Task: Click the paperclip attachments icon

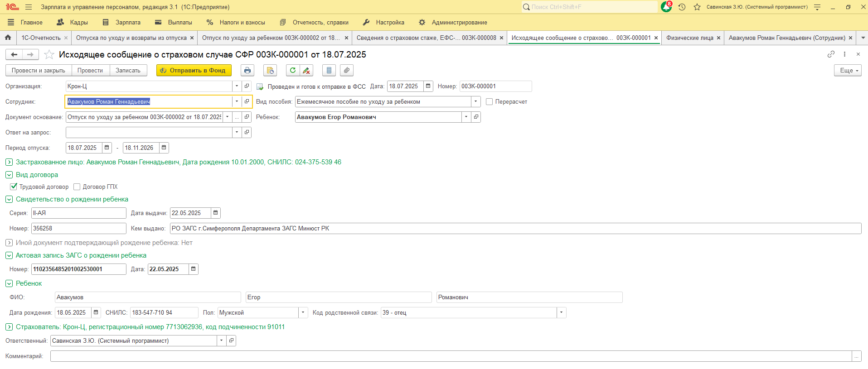Action: (346, 70)
